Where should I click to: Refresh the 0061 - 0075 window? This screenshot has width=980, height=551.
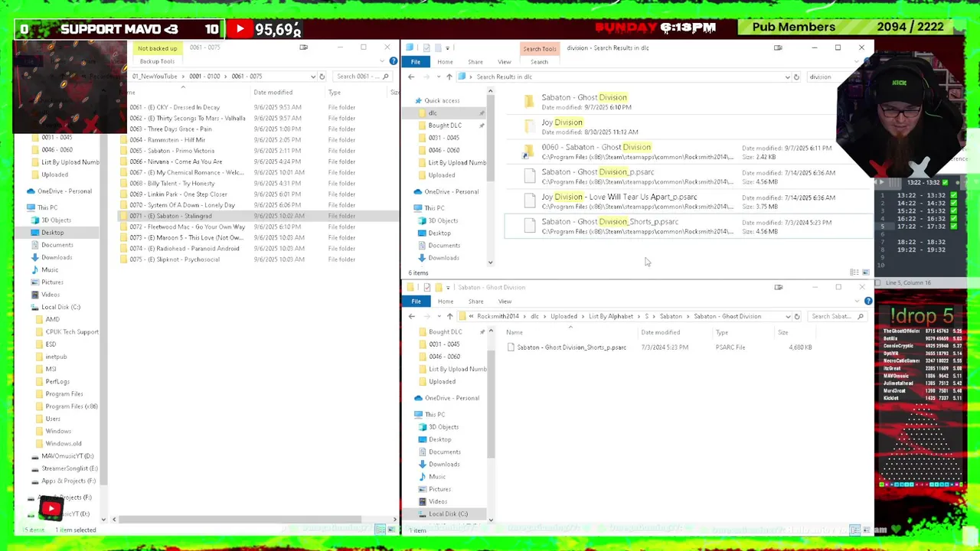tap(322, 77)
